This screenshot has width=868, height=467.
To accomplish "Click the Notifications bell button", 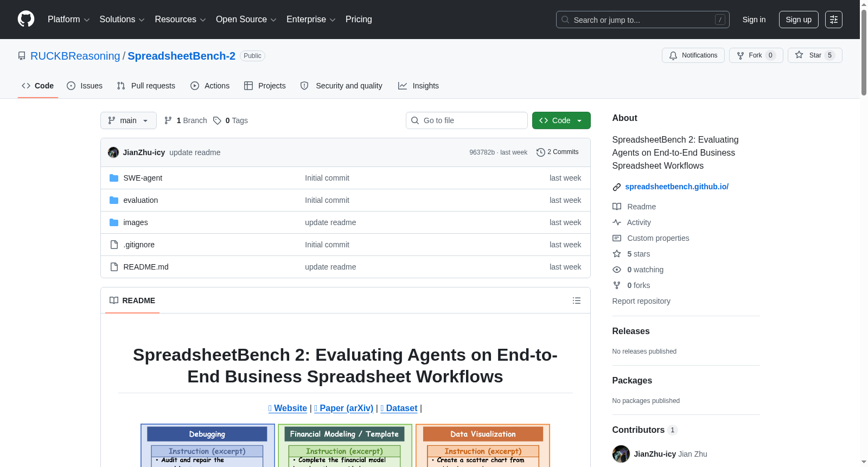I will click(693, 55).
